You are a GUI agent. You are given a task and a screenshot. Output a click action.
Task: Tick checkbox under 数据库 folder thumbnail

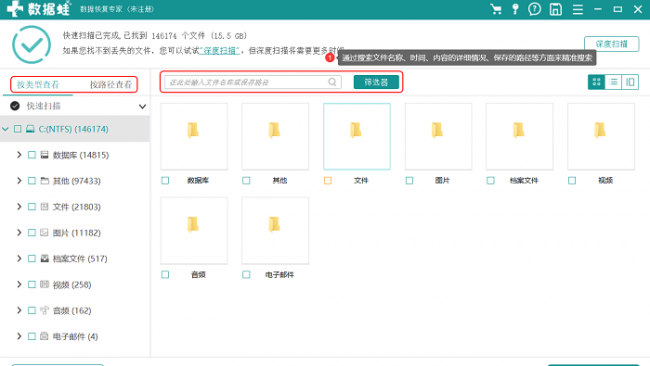click(x=165, y=180)
